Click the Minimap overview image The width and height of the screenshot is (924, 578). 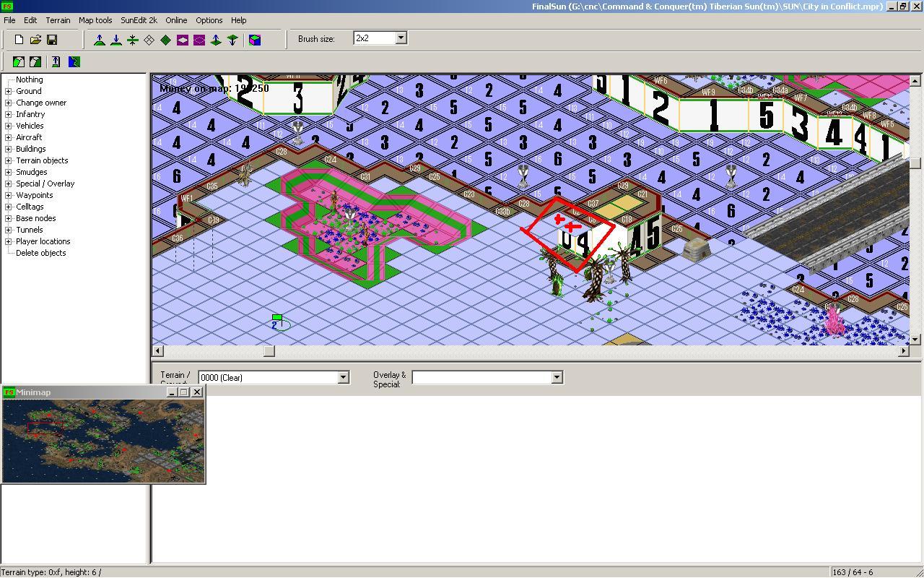coord(103,441)
